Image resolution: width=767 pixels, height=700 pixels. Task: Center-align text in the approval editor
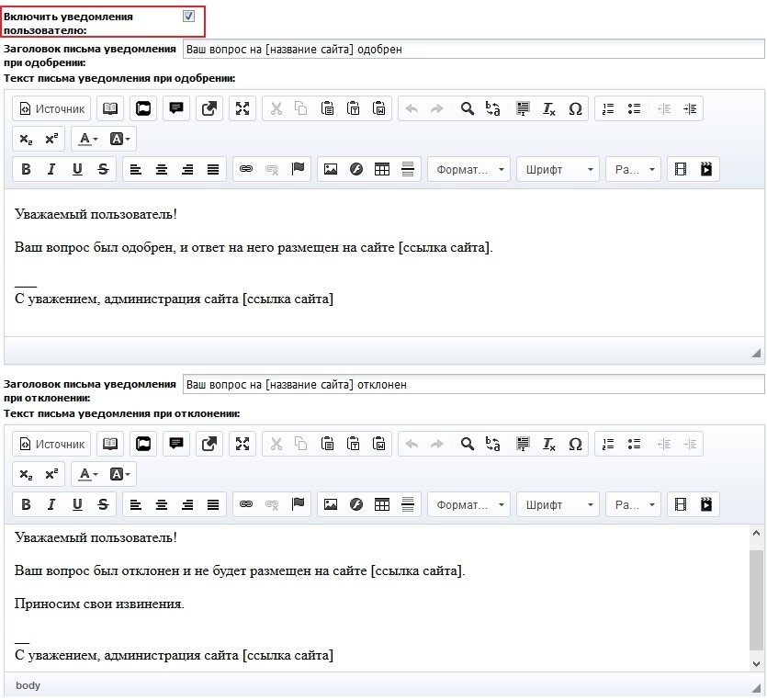coord(162,169)
